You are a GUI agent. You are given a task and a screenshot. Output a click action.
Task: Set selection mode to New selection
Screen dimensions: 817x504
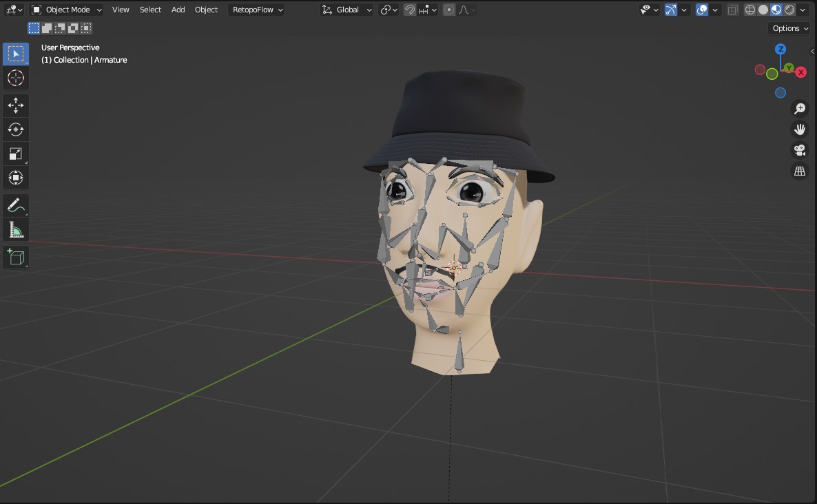click(x=34, y=28)
